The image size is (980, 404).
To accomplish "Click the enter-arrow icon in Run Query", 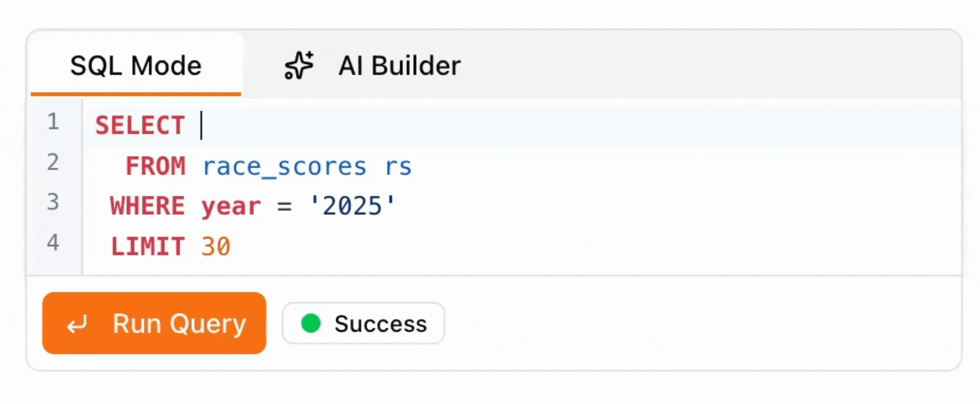I will [x=77, y=324].
